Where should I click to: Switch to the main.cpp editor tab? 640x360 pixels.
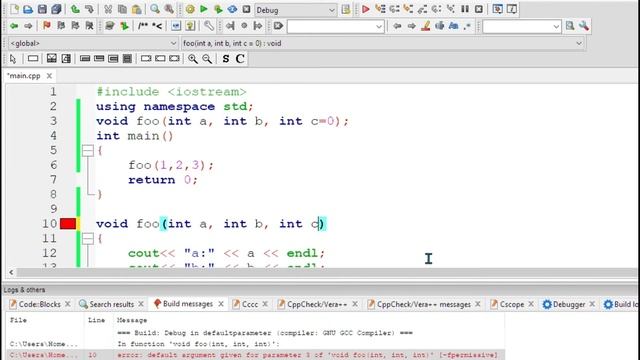(x=24, y=76)
